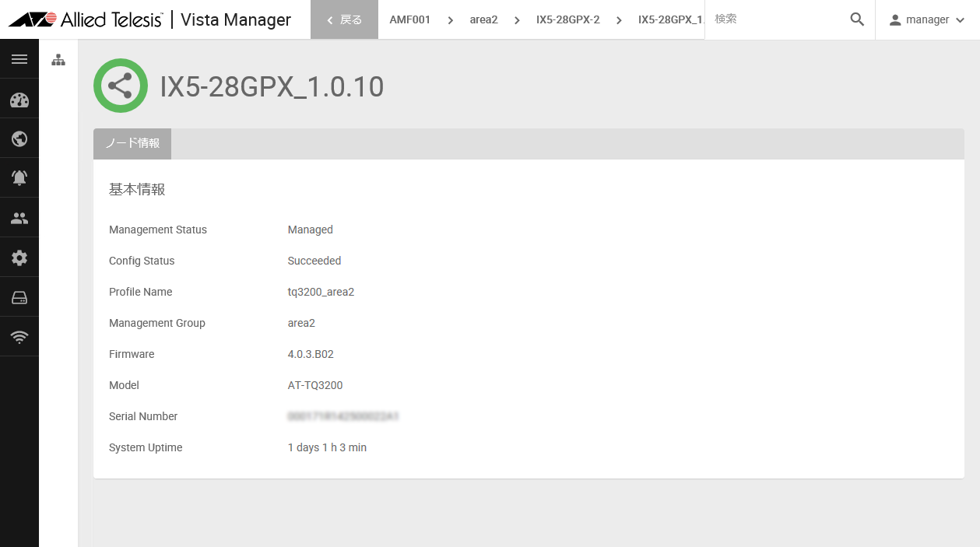Click the Config Status label
Screen dimensions: 980x547
coord(142,261)
